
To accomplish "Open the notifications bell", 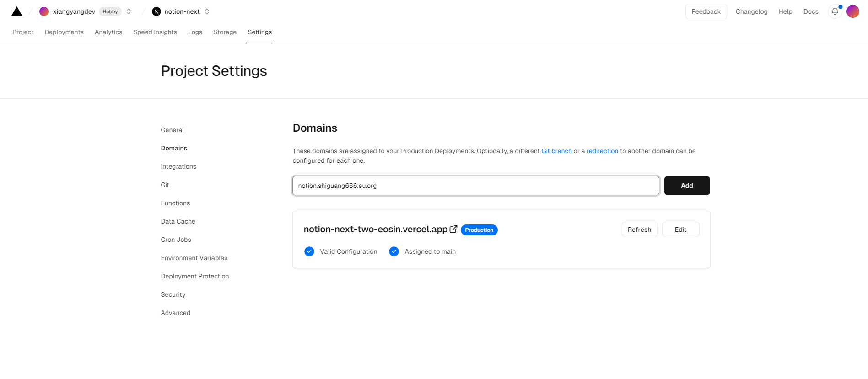I will tap(835, 11).
